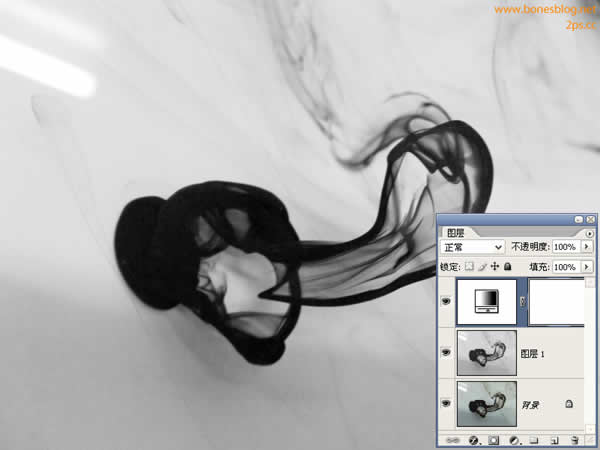Open the 填充 fill slider arrow
Image resolution: width=600 pixels, height=450 pixels.
pos(587,266)
